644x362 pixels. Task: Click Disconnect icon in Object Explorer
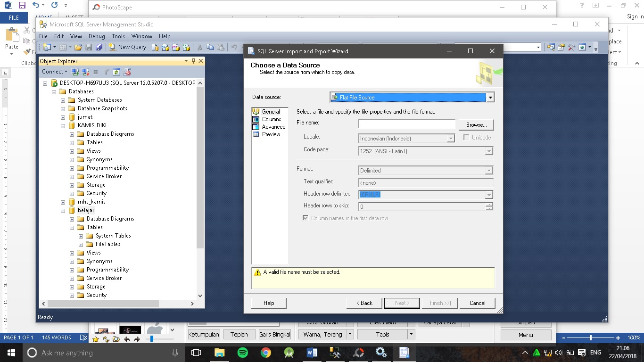[x=85, y=72]
